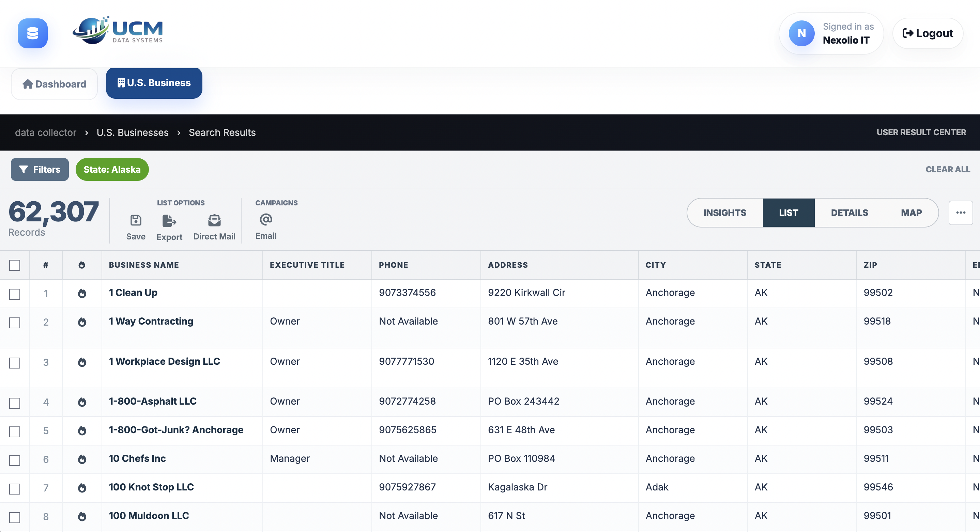Open the Nexolio IT account menu
This screenshot has height=532, width=980.
(831, 33)
